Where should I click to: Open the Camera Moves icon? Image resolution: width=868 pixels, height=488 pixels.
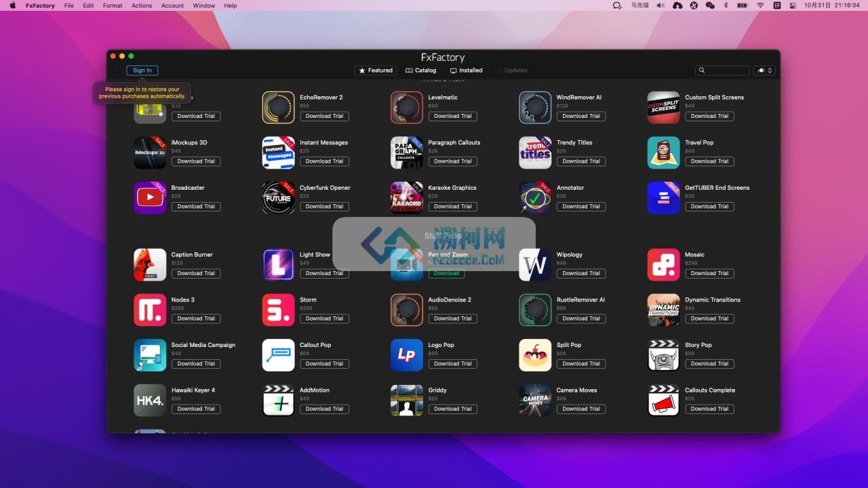(x=535, y=400)
